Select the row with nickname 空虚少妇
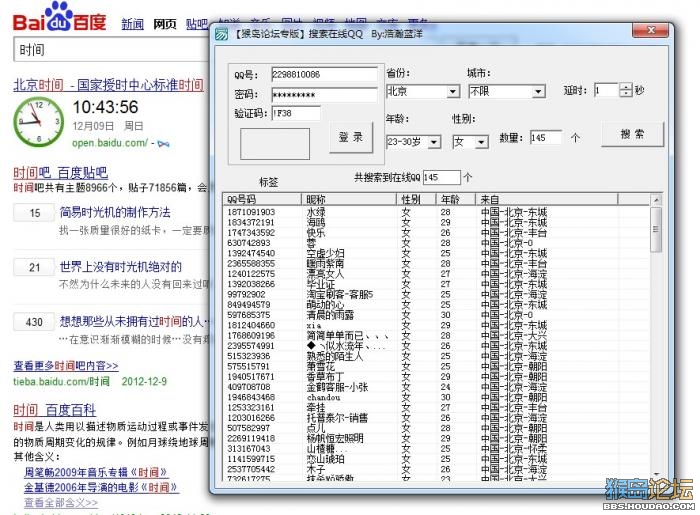The width and height of the screenshot is (700, 515). point(435,253)
